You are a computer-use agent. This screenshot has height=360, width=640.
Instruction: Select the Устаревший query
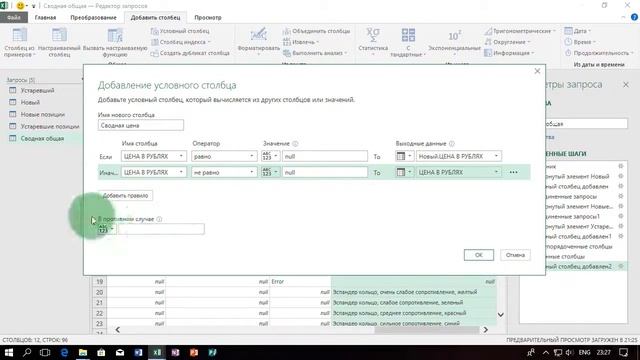(x=38, y=90)
